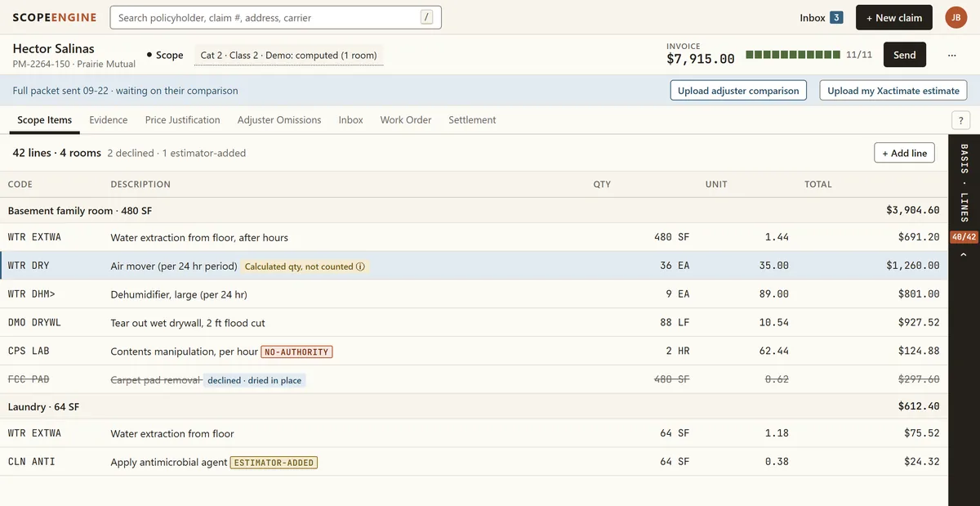Select the Air mover per 24 hr row
This screenshot has width=980, height=506.
click(474, 266)
